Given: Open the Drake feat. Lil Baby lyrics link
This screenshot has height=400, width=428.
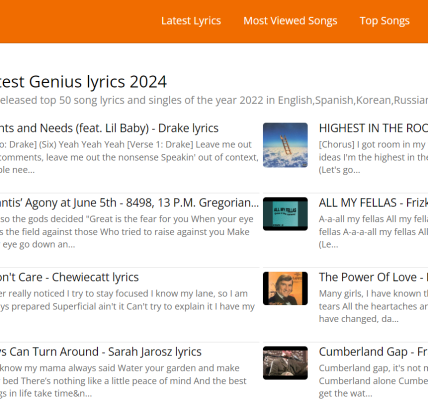Looking at the screenshot, I should tap(109, 128).
